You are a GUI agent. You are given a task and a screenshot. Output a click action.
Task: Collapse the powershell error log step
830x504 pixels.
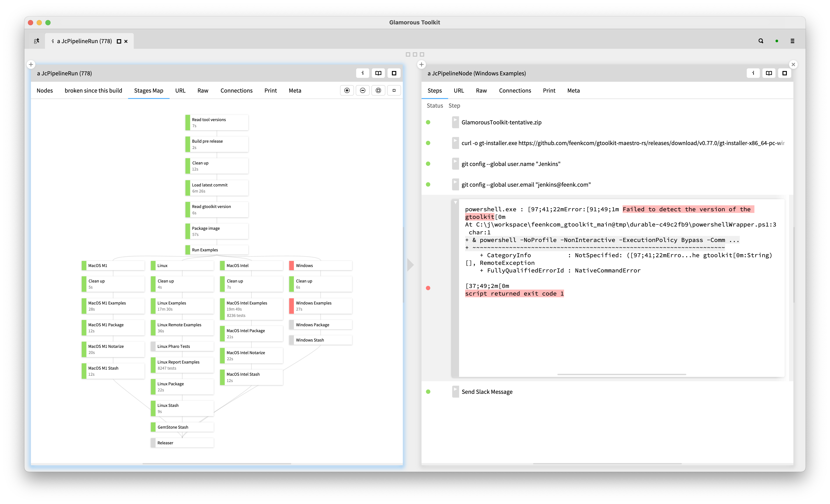click(x=455, y=288)
